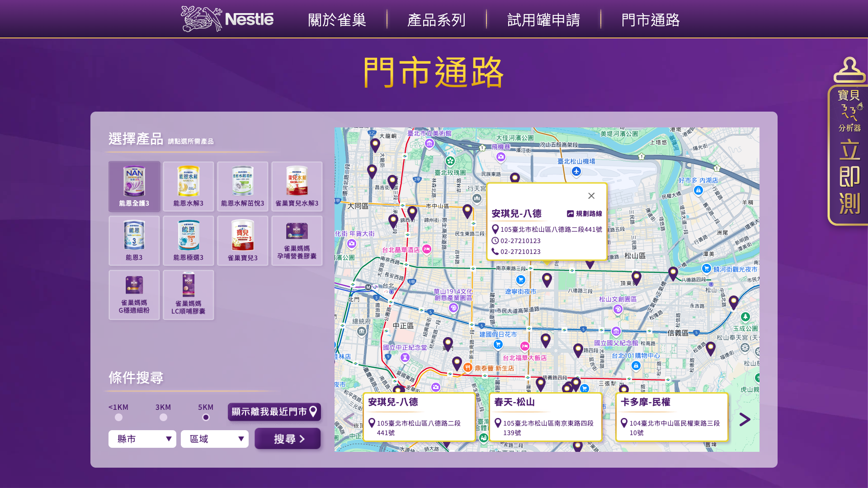Click the 台北福華大飯店 hotel icon
The height and width of the screenshot is (488, 868).
(x=524, y=347)
